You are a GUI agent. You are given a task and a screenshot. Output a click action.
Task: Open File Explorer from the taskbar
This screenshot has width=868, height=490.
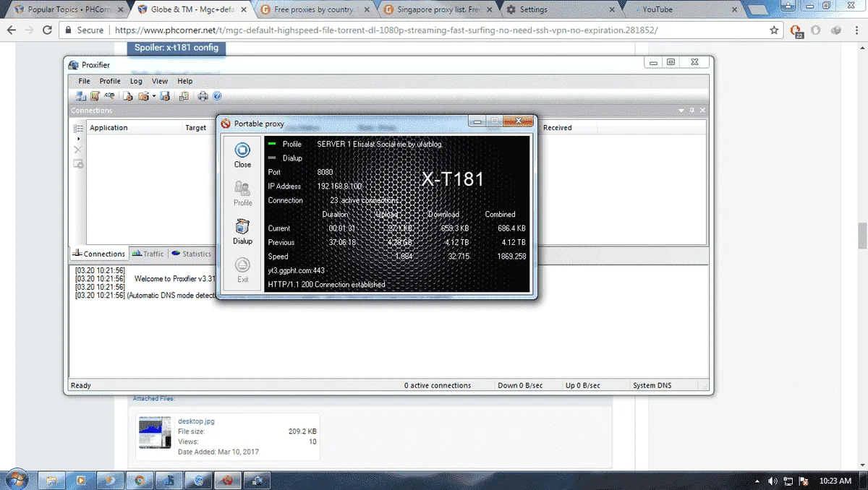[x=52, y=480]
